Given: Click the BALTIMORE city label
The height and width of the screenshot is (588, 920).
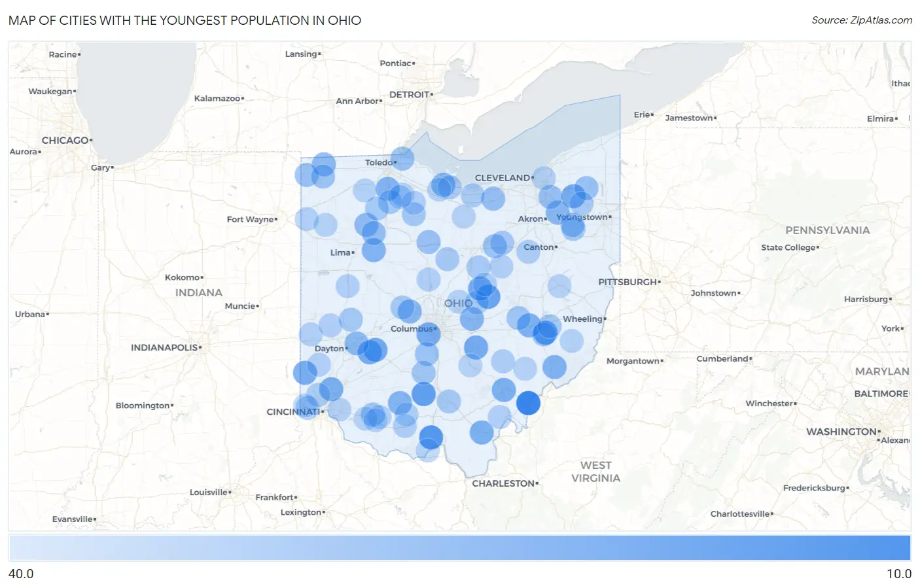Looking at the screenshot, I should click(881, 394).
